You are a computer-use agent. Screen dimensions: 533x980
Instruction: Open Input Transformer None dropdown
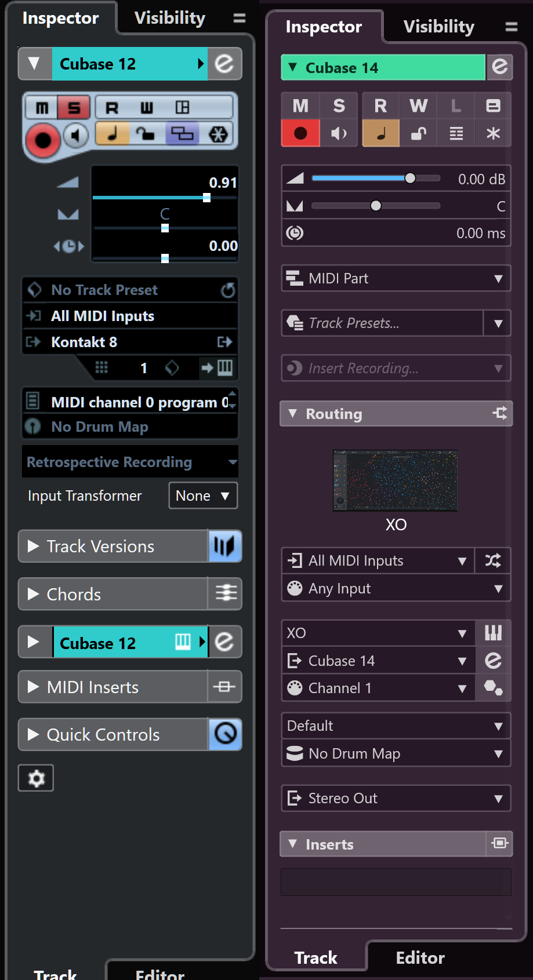click(x=203, y=496)
